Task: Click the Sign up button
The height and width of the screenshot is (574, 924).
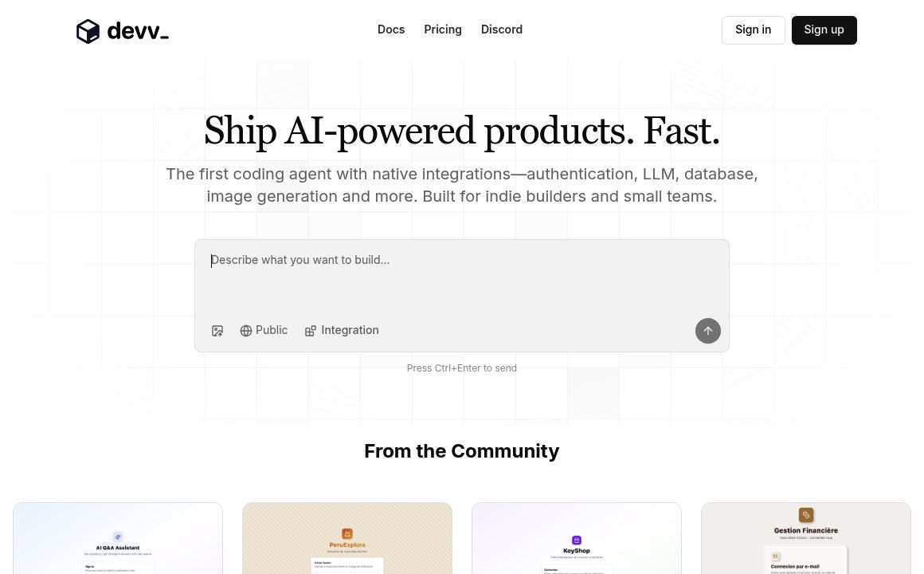Action: click(x=824, y=29)
